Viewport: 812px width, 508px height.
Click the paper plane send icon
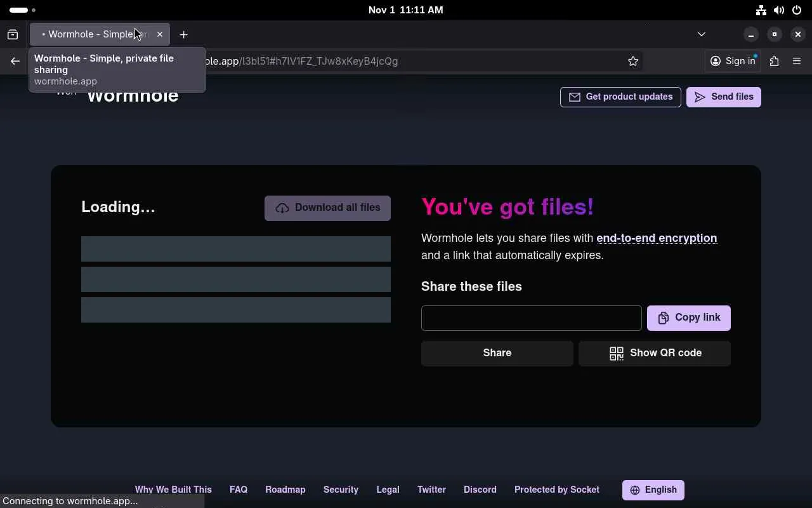click(x=700, y=97)
